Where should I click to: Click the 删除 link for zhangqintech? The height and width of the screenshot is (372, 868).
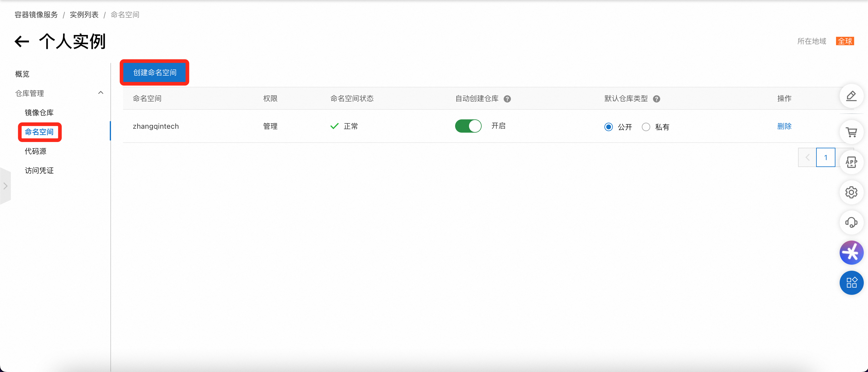coord(784,126)
